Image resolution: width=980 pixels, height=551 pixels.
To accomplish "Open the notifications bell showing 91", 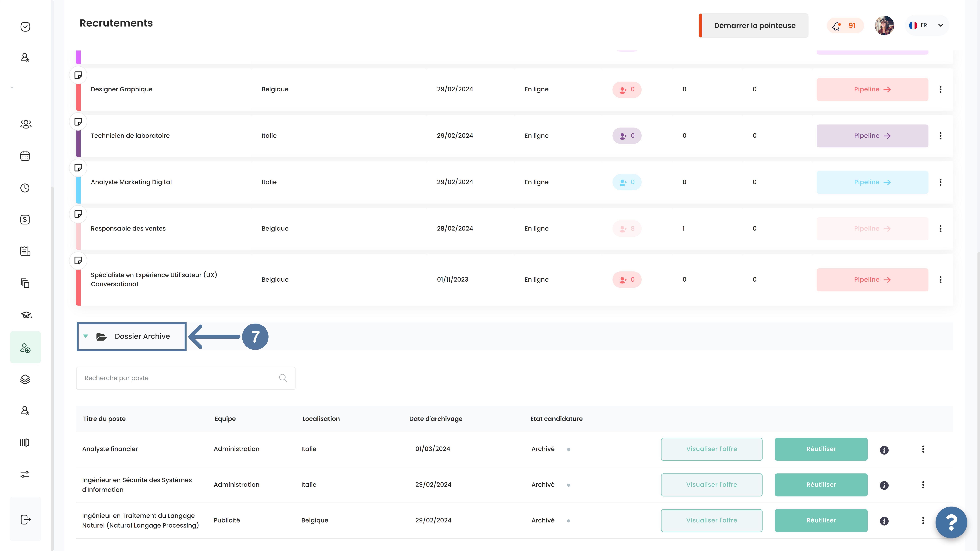I will tap(845, 25).
